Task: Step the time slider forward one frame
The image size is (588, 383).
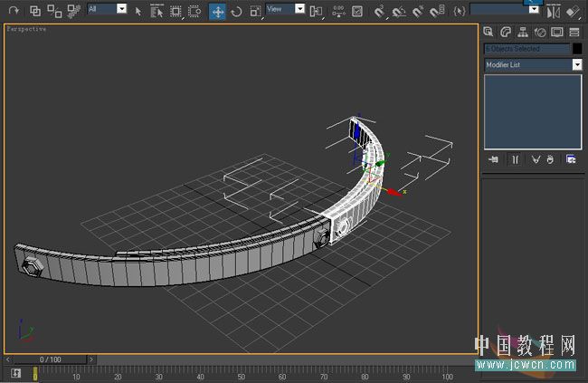Action: (x=91, y=359)
